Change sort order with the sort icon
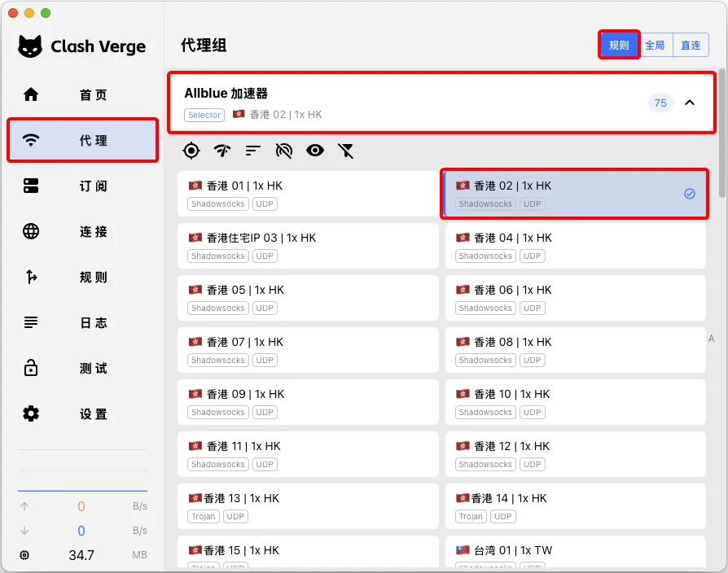Viewport: 728px width, 573px height. click(253, 151)
